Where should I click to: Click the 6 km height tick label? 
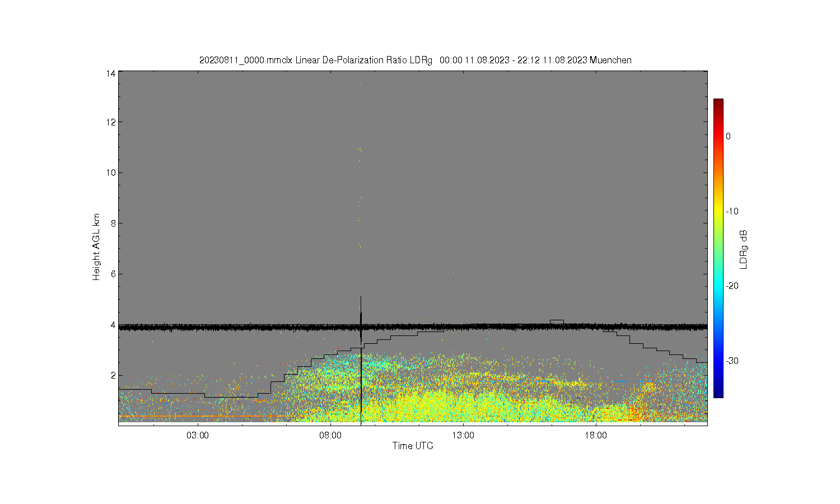[x=113, y=274]
